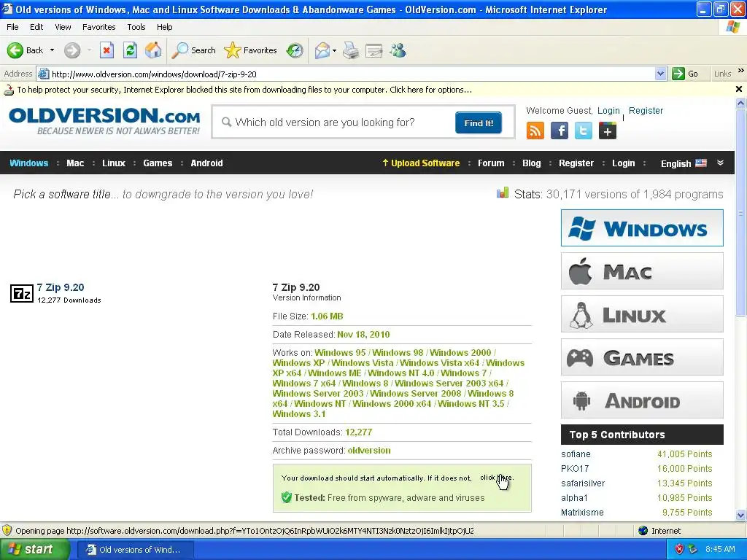This screenshot has width=747, height=560.
Task: Go to the Home page icon
Action: tap(153, 50)
